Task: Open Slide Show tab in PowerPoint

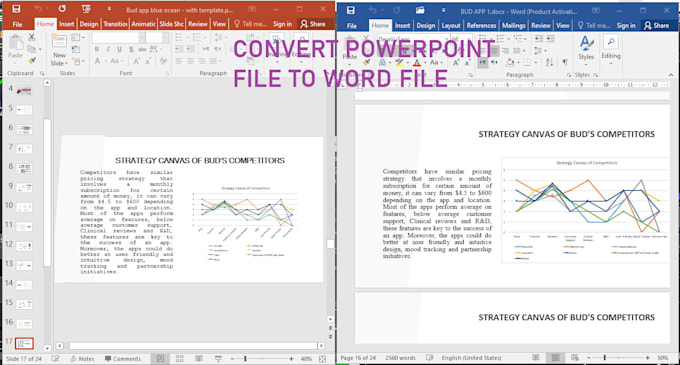Action: click(x=171, y=24)
